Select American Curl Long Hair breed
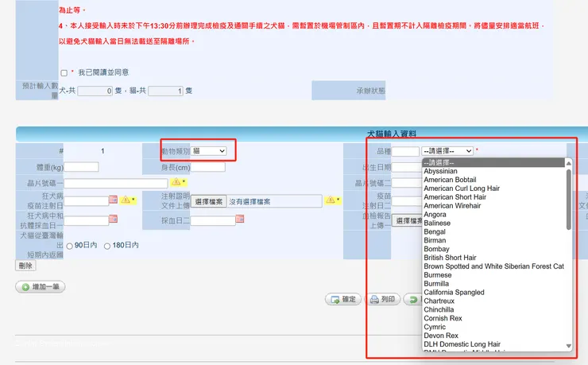This screenshot has height=365, width=588. tap(493, 188)
